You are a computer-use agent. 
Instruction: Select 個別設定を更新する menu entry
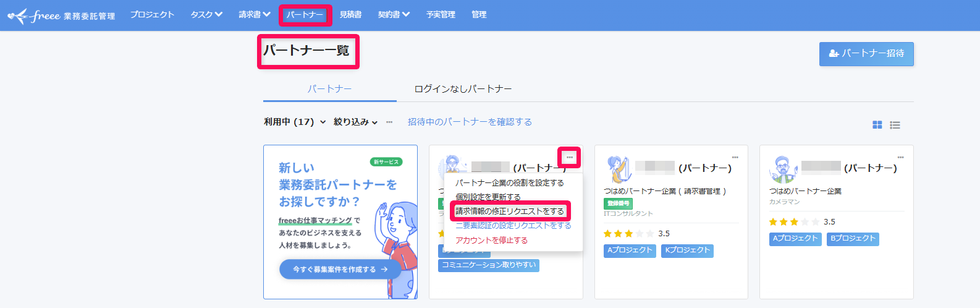[488, 197]
